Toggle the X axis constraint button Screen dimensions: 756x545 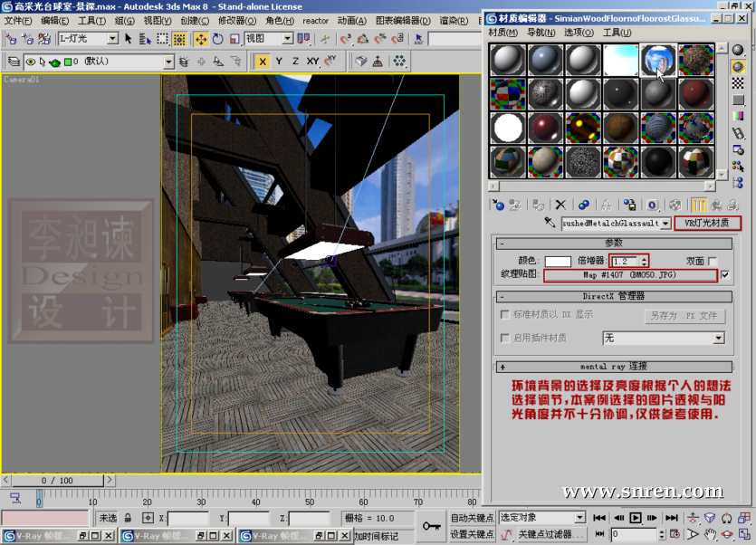click(x=262, y=62)
